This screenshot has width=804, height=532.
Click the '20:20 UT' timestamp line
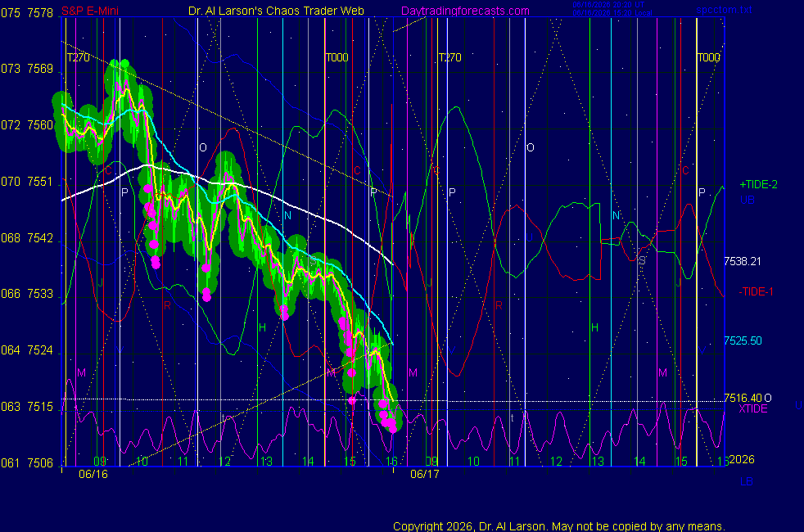click(x=608, y=5)
